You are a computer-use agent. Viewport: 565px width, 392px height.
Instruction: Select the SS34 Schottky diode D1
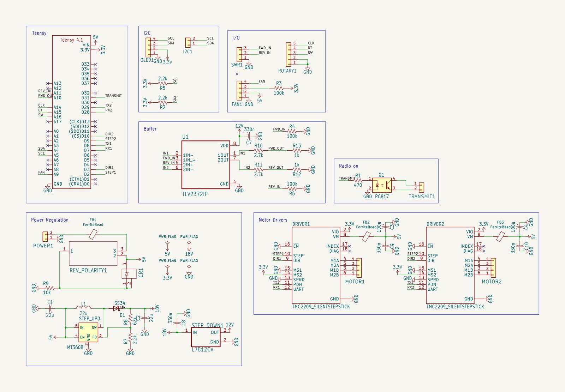pos(117,308)
